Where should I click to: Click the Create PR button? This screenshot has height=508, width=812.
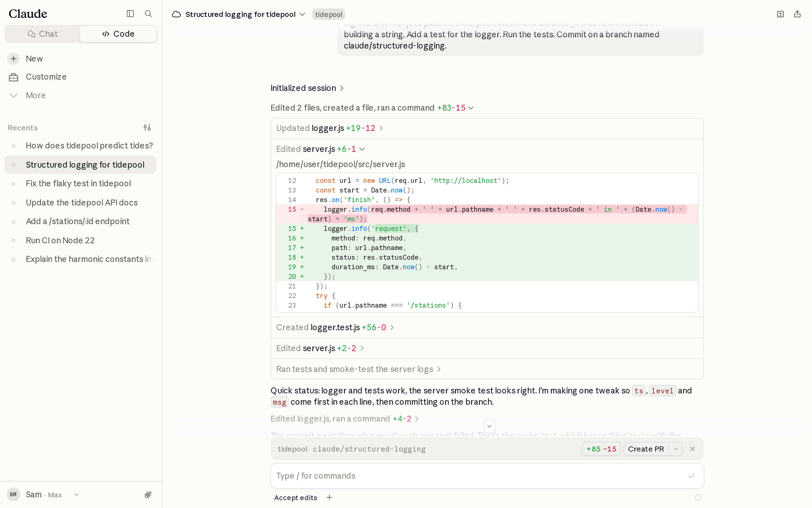[x=646, y=449]
